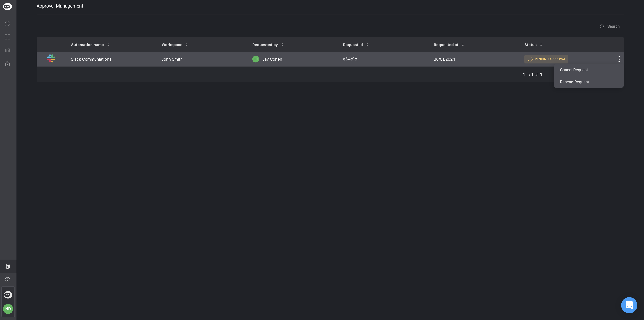Open the help question mark icon

click(8, 280)
